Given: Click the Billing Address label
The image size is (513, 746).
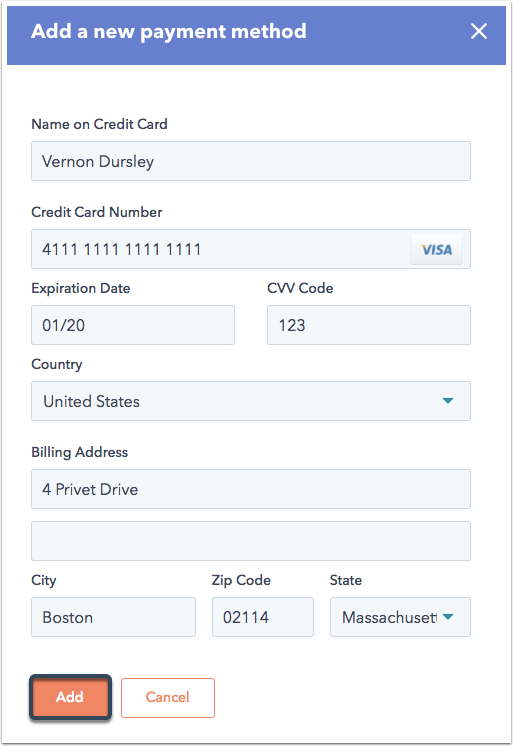Looking at the screenshot, I should point(79,452).
